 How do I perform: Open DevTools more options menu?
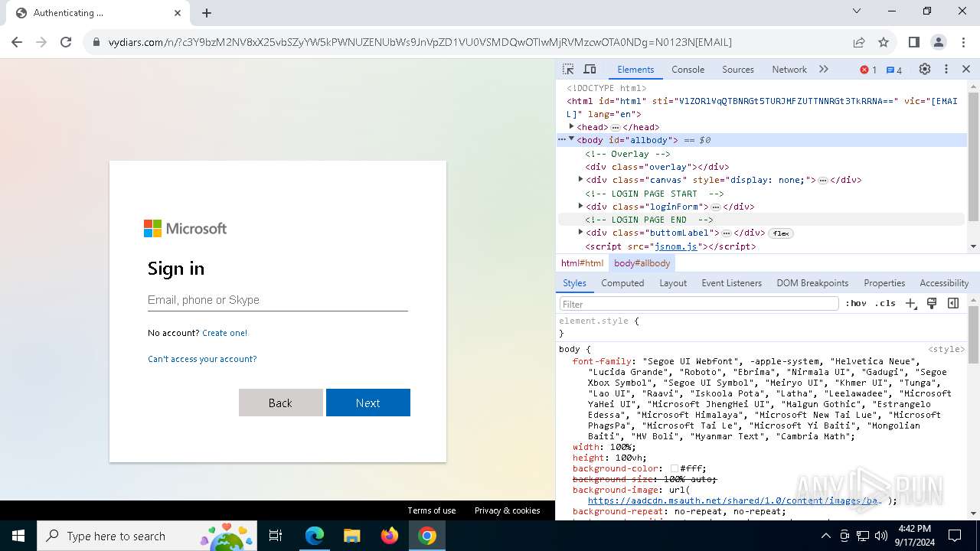click(x=946, y=69)
